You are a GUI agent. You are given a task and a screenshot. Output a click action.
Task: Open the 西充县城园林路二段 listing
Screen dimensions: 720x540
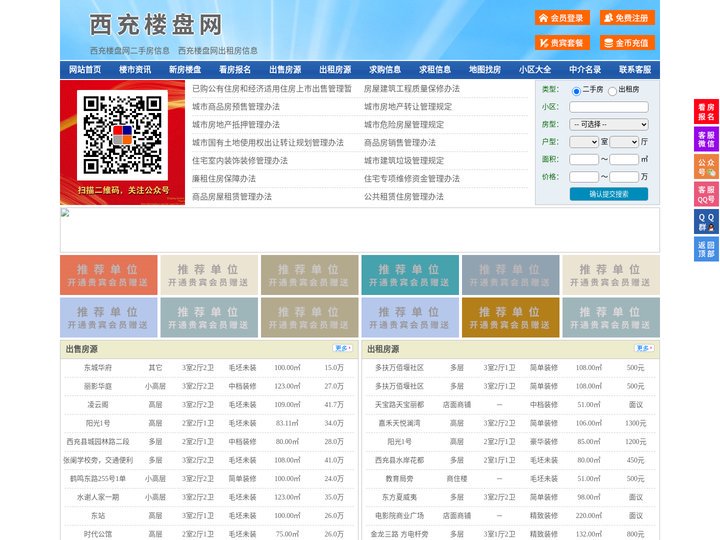tap(98, 442)
